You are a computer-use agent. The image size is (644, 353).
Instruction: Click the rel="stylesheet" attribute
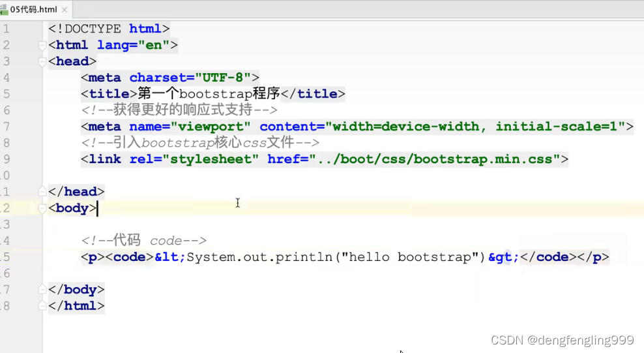(194, 159)
